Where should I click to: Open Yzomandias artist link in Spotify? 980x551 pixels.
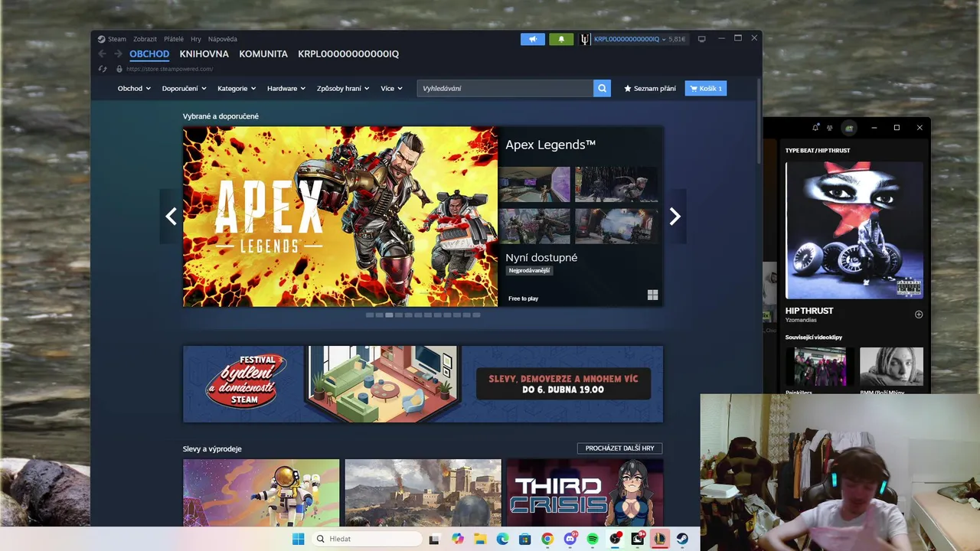(x=801, y=320)
